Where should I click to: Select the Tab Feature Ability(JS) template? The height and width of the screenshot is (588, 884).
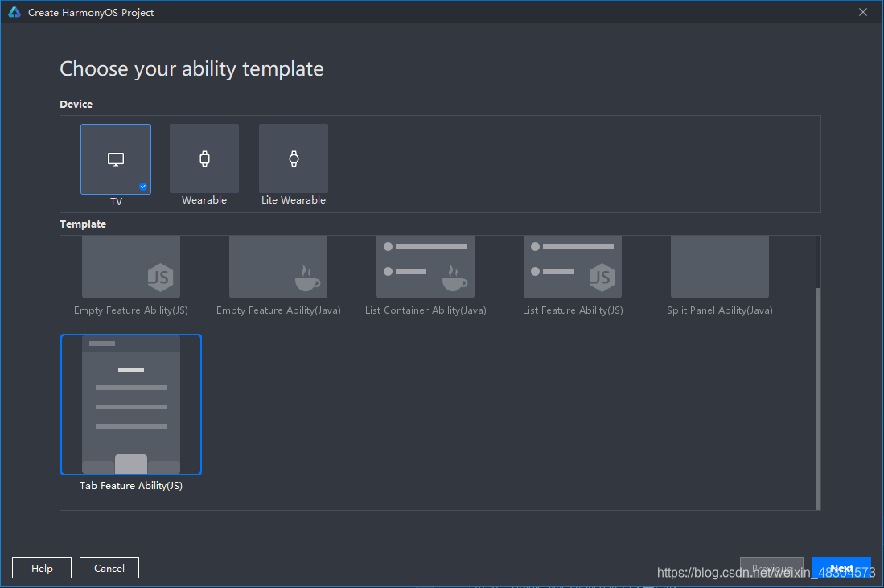(x=131, y=405)
